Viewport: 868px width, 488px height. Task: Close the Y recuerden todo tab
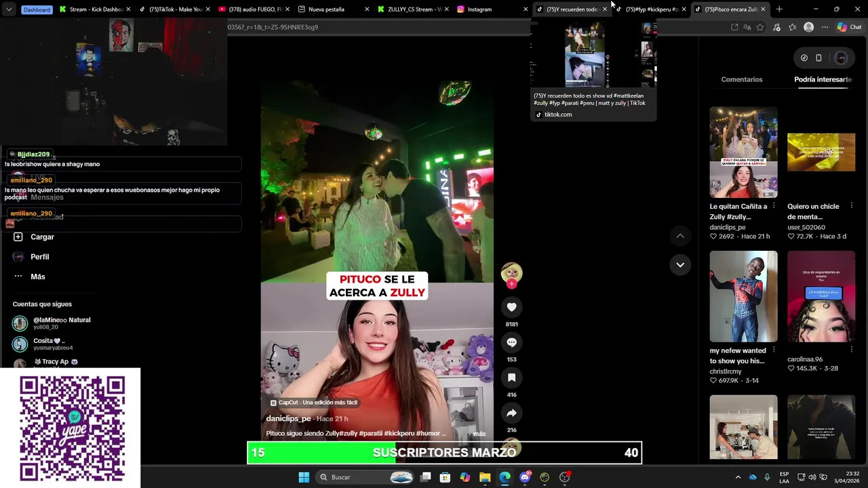(605, 9)
